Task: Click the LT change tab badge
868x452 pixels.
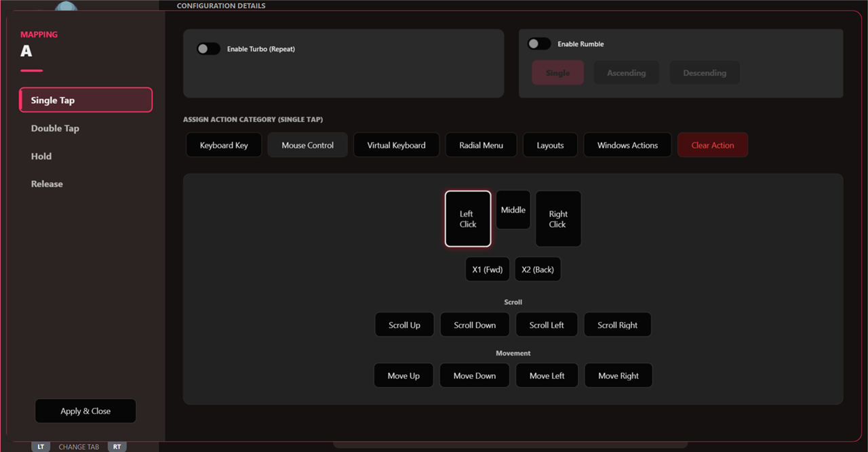Action: [41, 447]
